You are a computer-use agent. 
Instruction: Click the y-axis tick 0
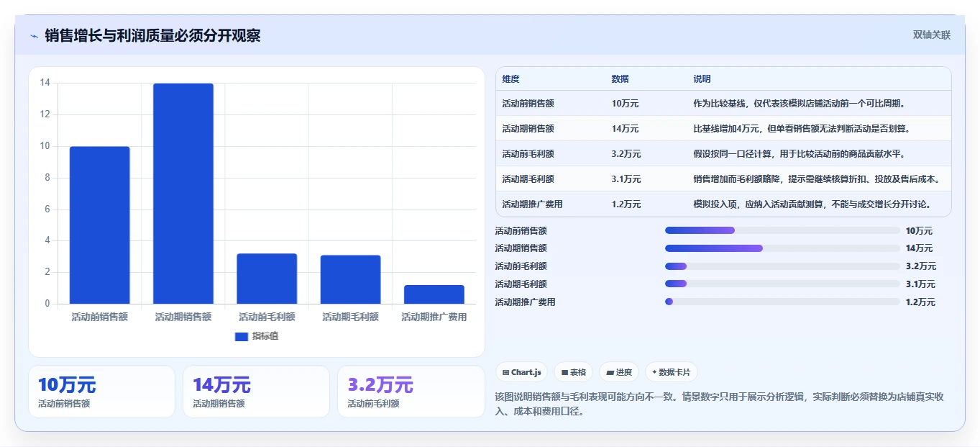tap(47, 304)
